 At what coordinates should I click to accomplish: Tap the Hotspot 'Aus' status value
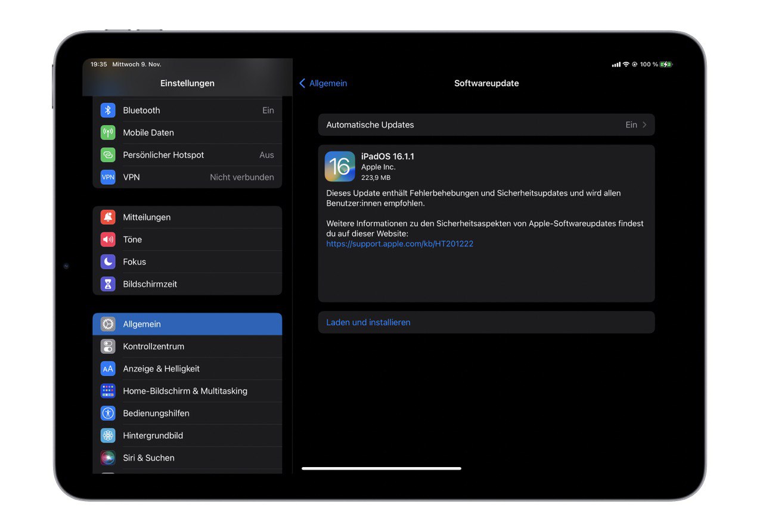(266, 155)
